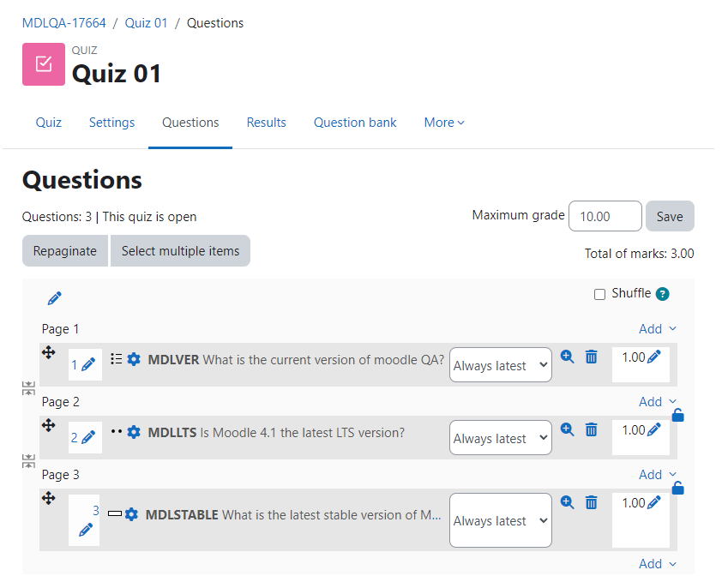Preview question MDLVER with the magnifier icon
This screenshot has width=722, height=588.
(568, 357)
